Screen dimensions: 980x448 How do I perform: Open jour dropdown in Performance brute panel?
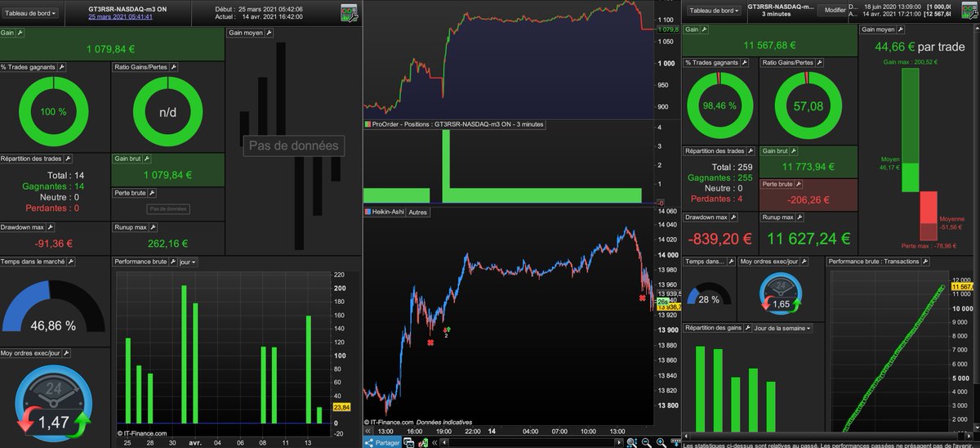187,262
